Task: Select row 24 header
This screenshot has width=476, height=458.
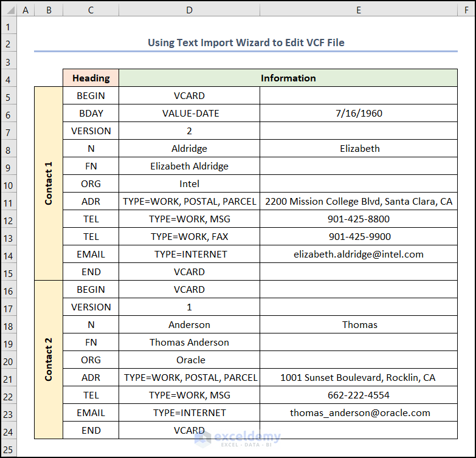Action: (x=9, y=431)
